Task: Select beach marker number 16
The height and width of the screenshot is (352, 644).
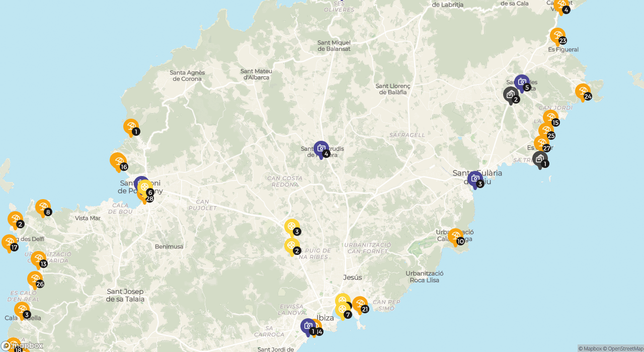Action: (x=118, y=161)
